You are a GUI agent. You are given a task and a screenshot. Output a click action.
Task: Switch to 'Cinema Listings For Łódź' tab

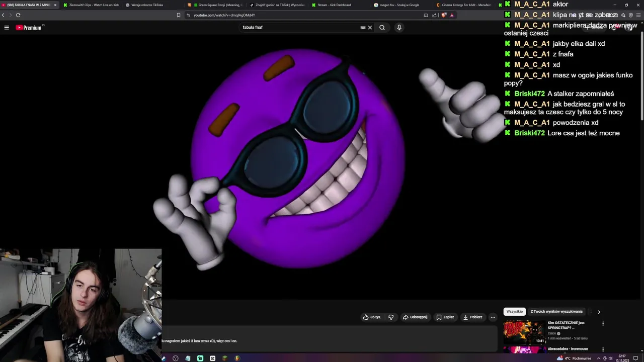pyautogui.click(x=463, y=5)
